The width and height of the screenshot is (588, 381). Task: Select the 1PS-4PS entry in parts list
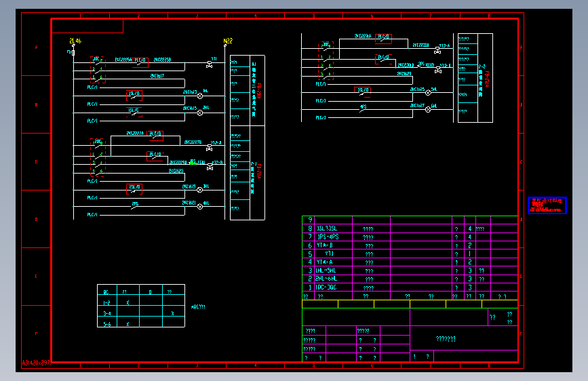(328, 237)
